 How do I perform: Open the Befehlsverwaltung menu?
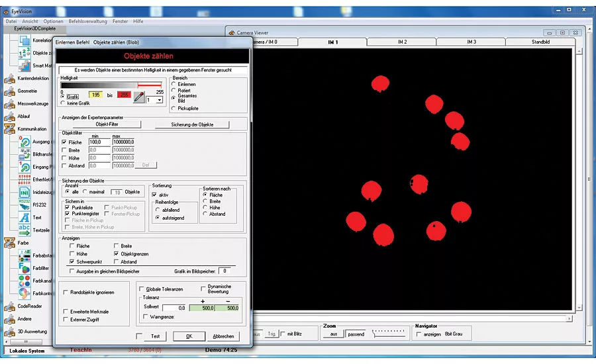(x=88, y=22)
